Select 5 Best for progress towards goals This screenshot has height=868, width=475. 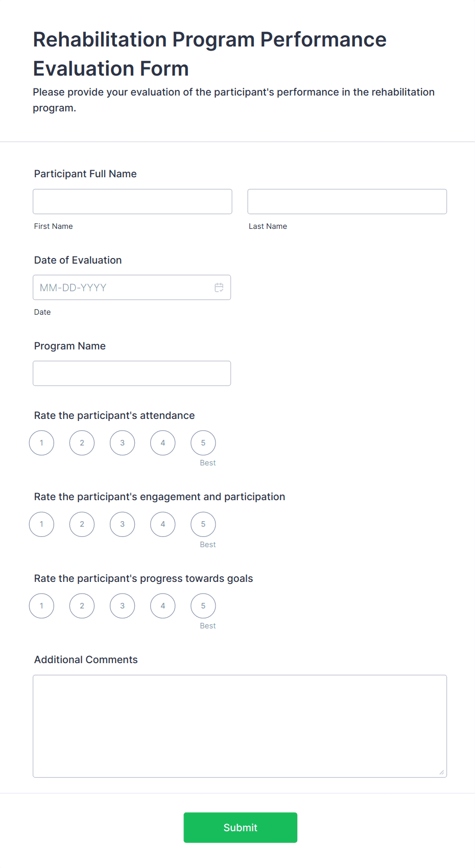(203, 605)
